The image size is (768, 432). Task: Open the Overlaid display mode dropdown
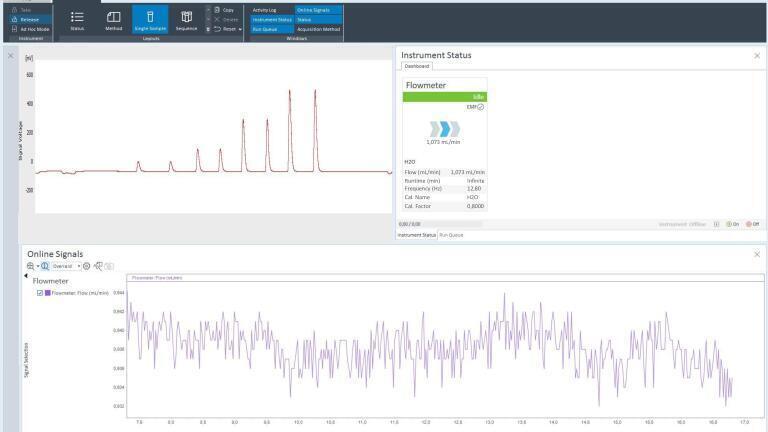coord(66,266)
